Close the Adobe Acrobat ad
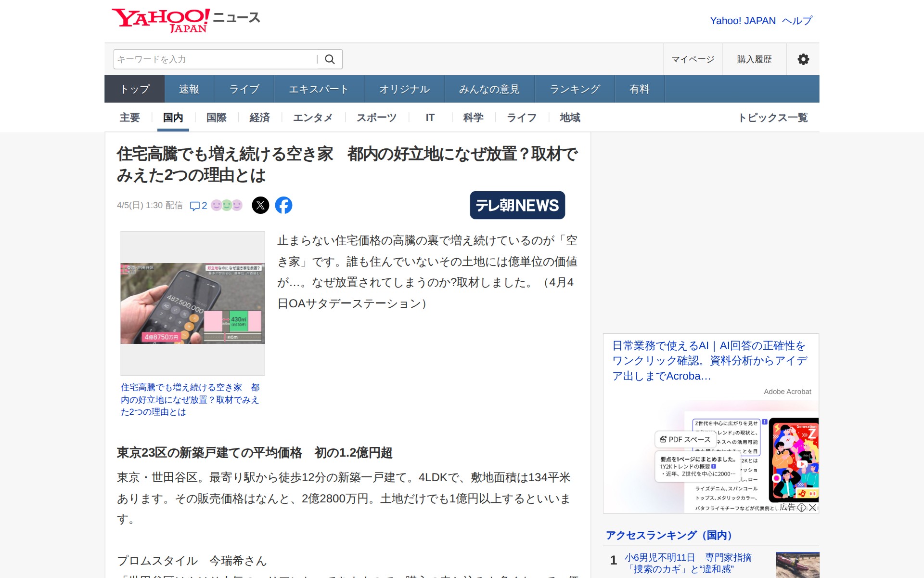The width and height of the screenshot is (924, 578). [813, 507]
